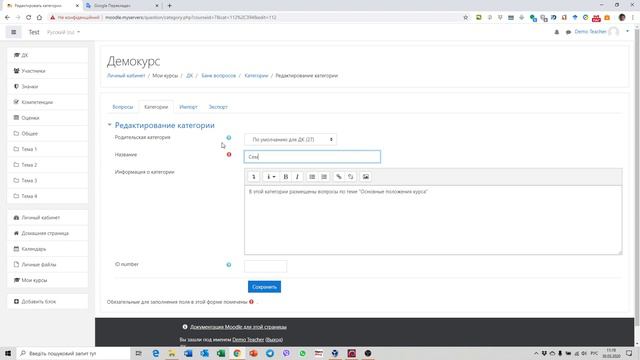Viewport: 640px width, 360px height.
Task: Switch to the Категории tab
Action: (x=156, y=107)
